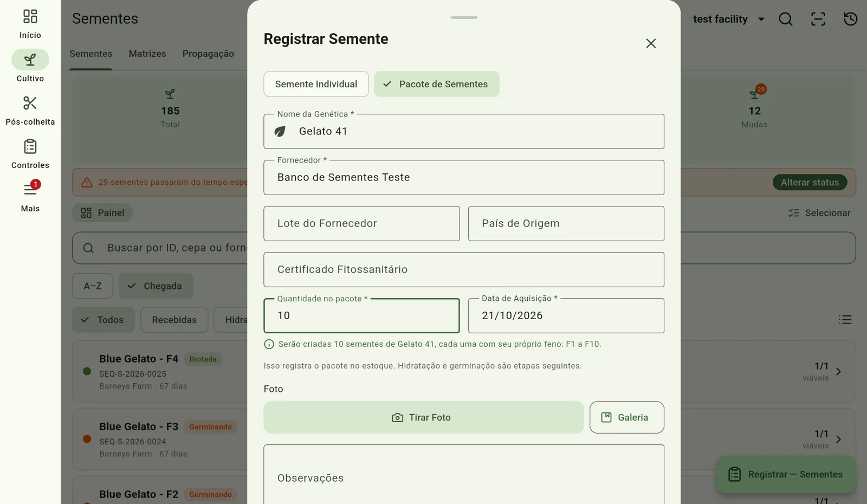
Task: Click the warning triangle alert icon
Action: [87, 182]
